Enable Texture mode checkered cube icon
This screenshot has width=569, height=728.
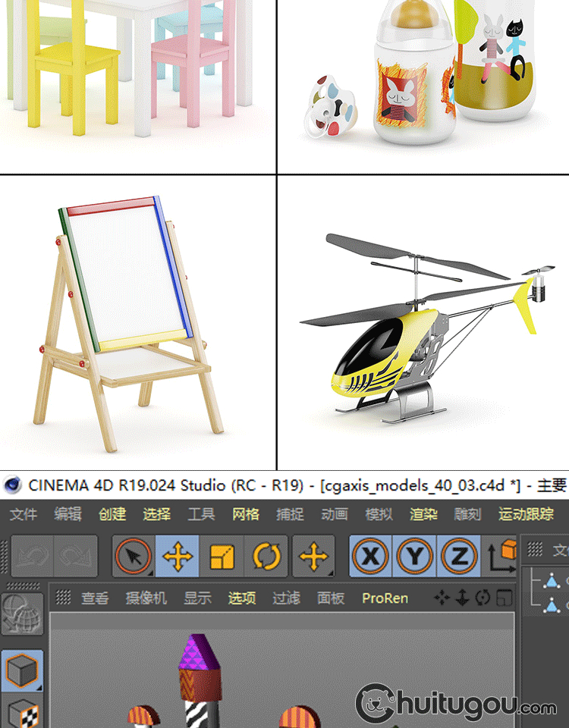(x=22, y=713)
